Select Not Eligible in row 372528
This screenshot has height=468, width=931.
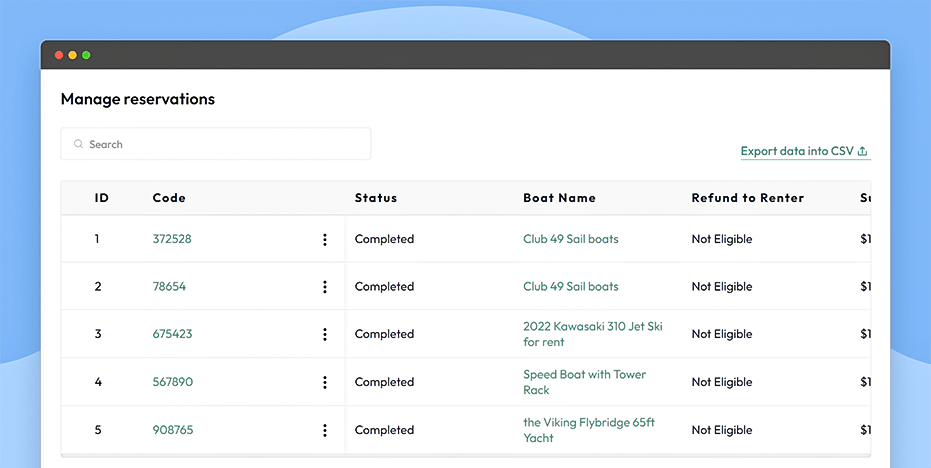pyautogui.click(x=722, y=239)
